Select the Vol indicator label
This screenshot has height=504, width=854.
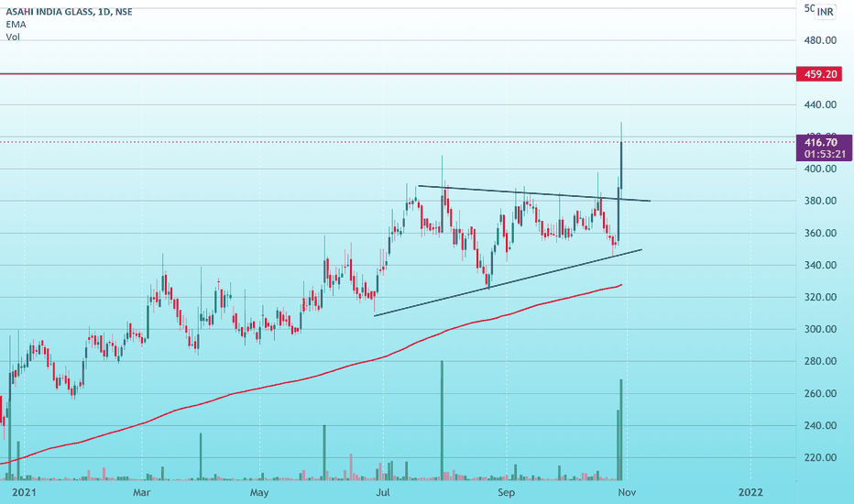(13, 37)
